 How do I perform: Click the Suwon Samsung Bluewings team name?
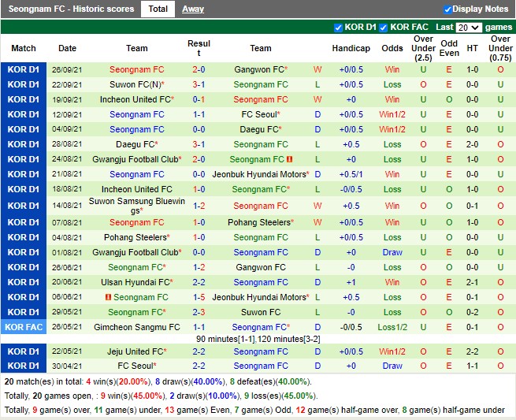coord(137,206)
